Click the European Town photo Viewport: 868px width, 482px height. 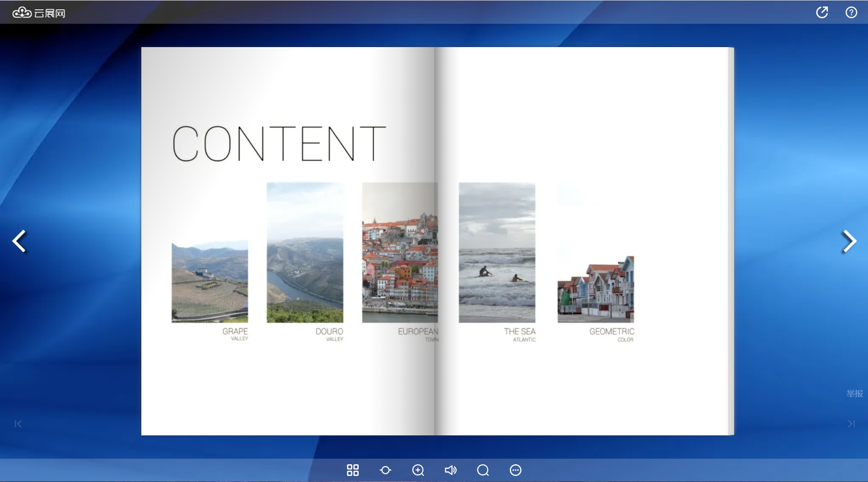(400, 252)
